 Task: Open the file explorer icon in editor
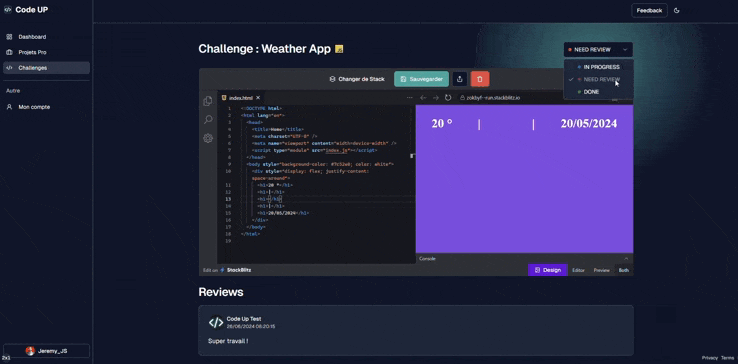(208, 101)
